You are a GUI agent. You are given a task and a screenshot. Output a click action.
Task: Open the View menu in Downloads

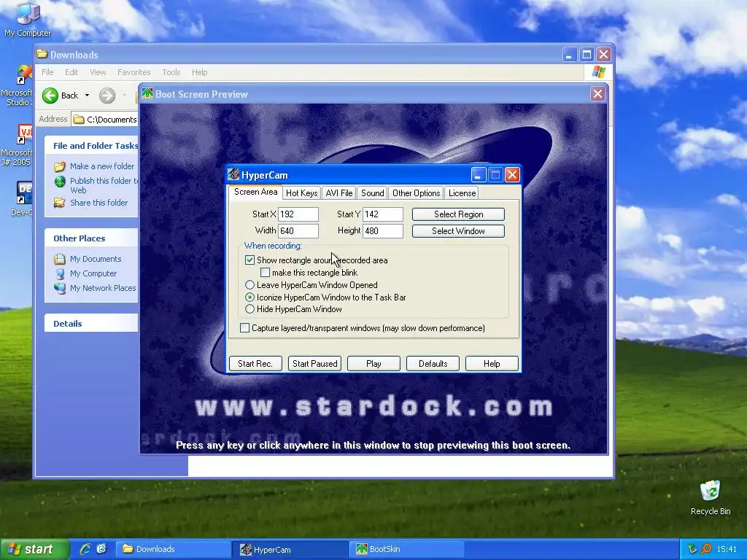click(x=98, y=72)
